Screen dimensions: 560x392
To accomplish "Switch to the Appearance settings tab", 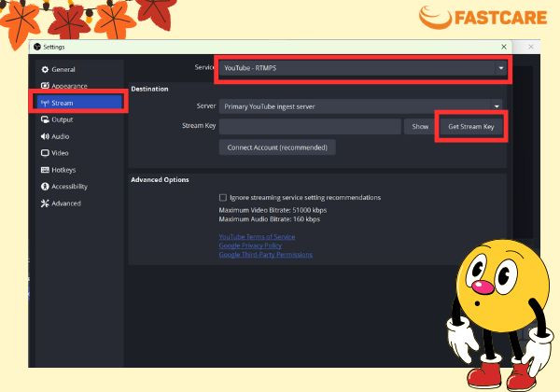I will tap(79, 86).
